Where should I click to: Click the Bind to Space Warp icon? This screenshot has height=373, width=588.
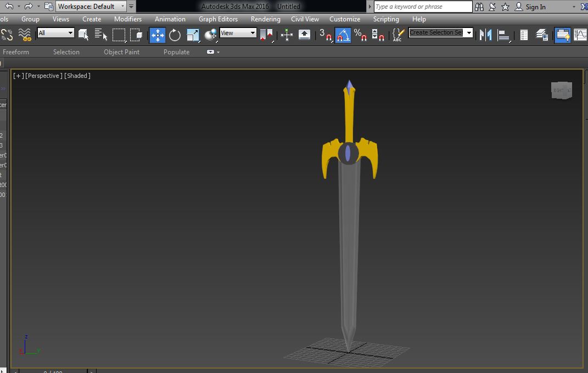(x=25, y=35)
